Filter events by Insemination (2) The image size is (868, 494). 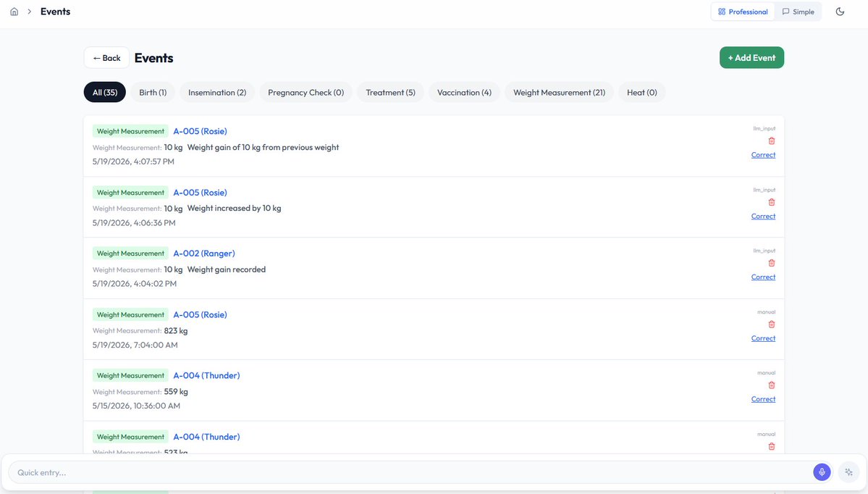[217, 93]
